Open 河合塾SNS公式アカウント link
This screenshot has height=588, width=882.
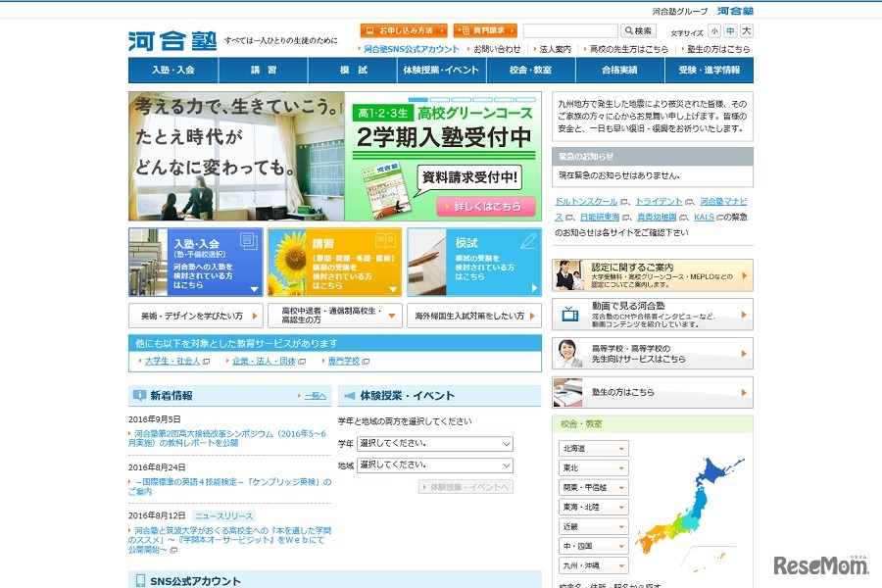412,49
